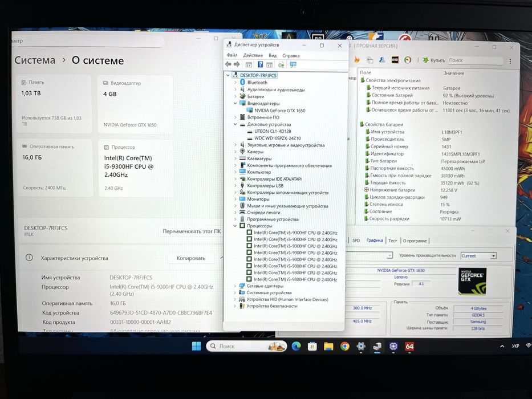Click the blue Help icon in Device Manager toolbar

point(260,64)
